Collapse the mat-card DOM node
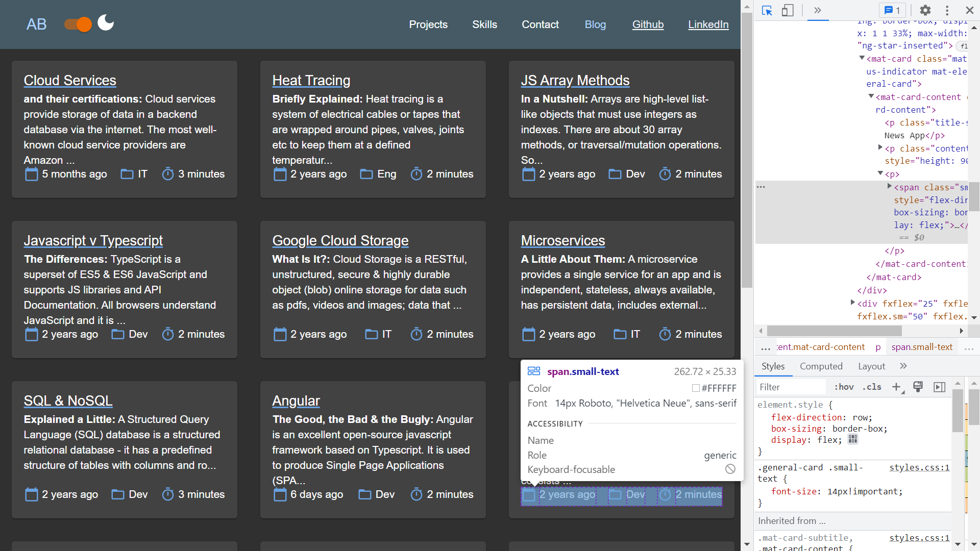This screenshot has height=551, width=980. 862,58
